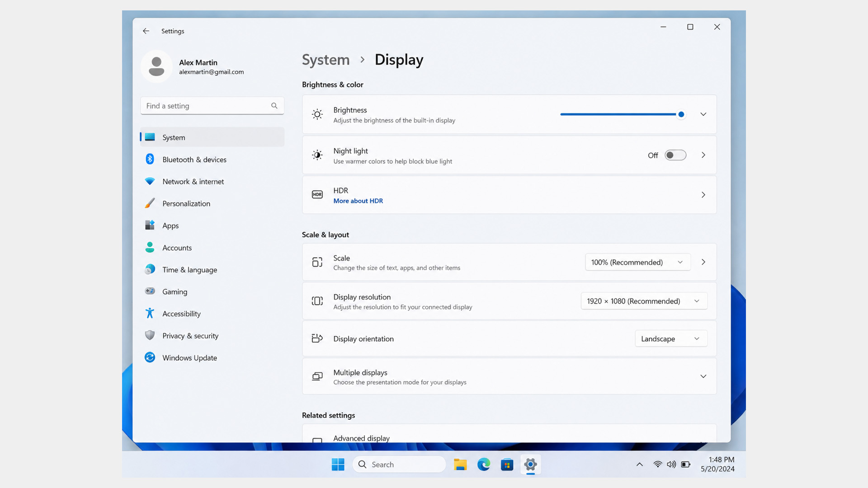Click the More about HDR link
Viewport: 868px width, 488px height.
point(358,201)
